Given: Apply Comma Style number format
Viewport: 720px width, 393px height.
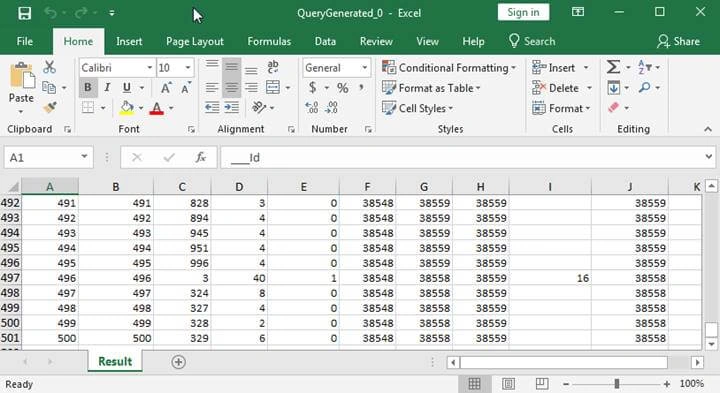Looking at the screenshot, I should click(362, 88).
